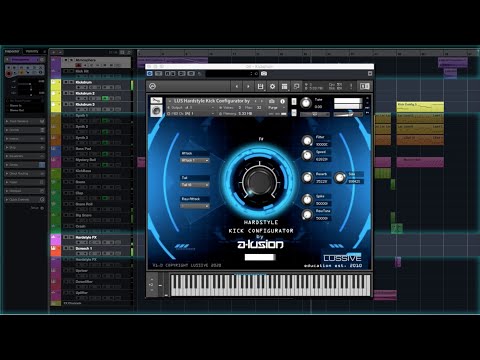The width and height of the screenshot is (480, 360).
Task: Click the Tune knob in instrument header
Action: 306,103
